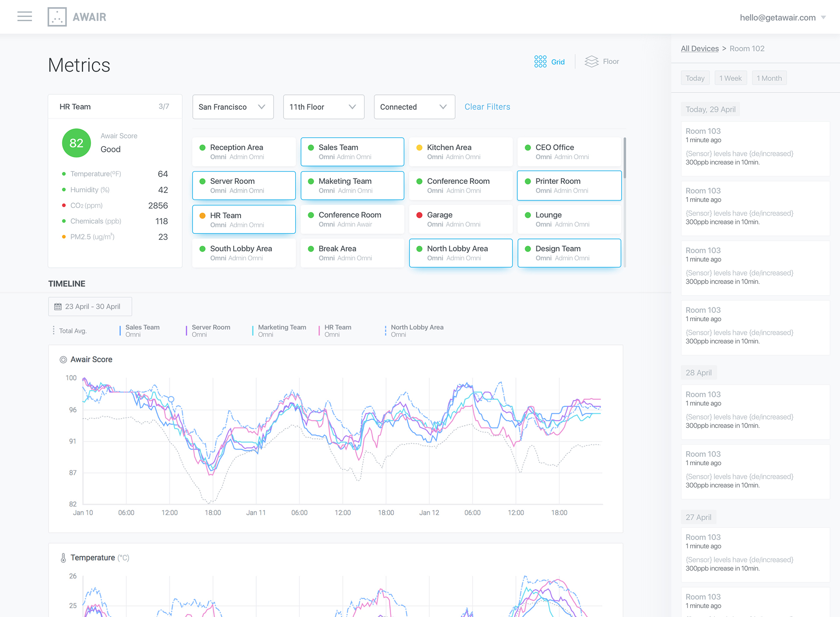Image resolution: width=840 pixels, height=617 pixels.
Task: Click the Total Avg. dotted legend icon
Action: (x=54, y=330)
